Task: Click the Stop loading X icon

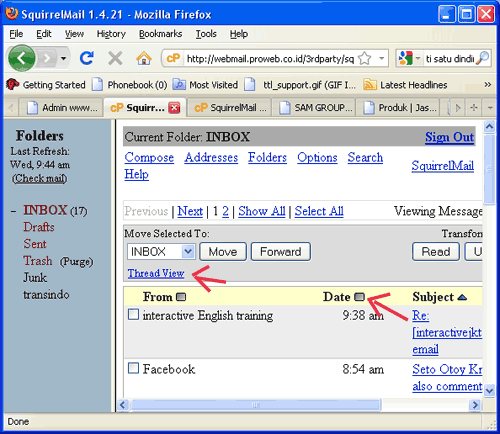Action: pyautogui.click(x=115, y=59)
